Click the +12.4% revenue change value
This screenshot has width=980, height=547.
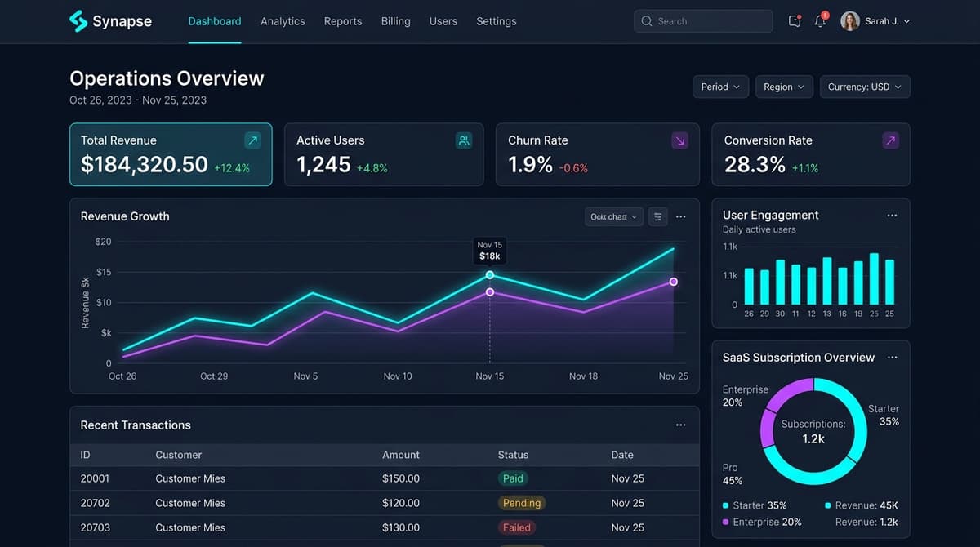[232, 168]
